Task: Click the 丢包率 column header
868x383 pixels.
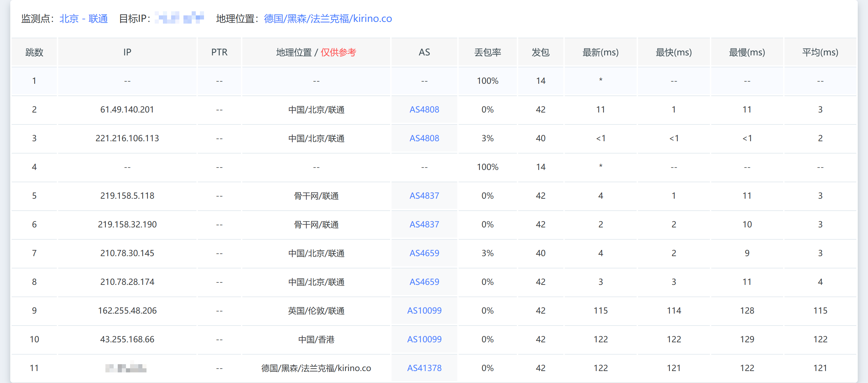Action: tap(487, 52)
